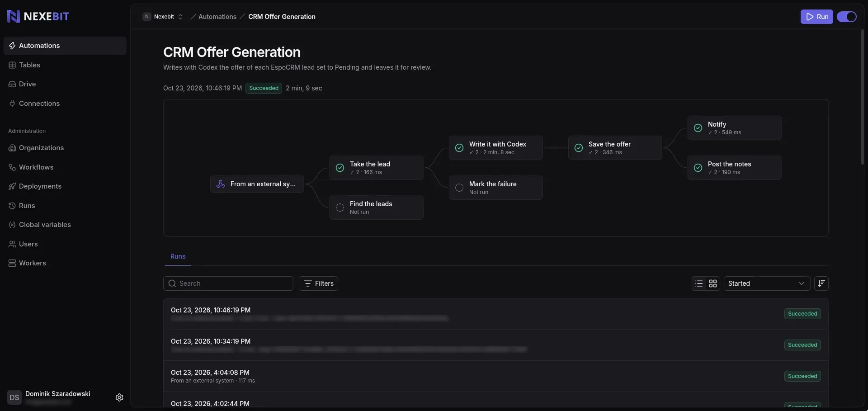
Task: Click CRM Offer Generation breadcrumb
Action: click(x=282, y=17)
